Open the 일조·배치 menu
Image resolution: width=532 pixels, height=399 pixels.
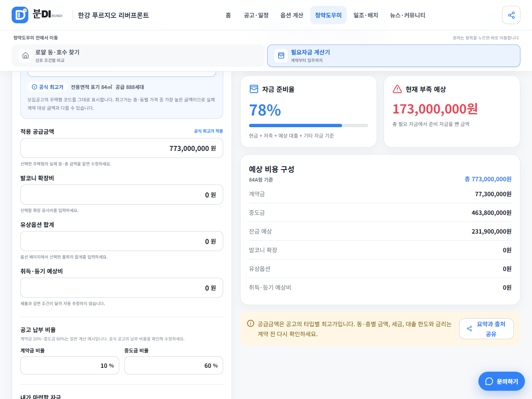pyautogui.click(x=366, y=15)
